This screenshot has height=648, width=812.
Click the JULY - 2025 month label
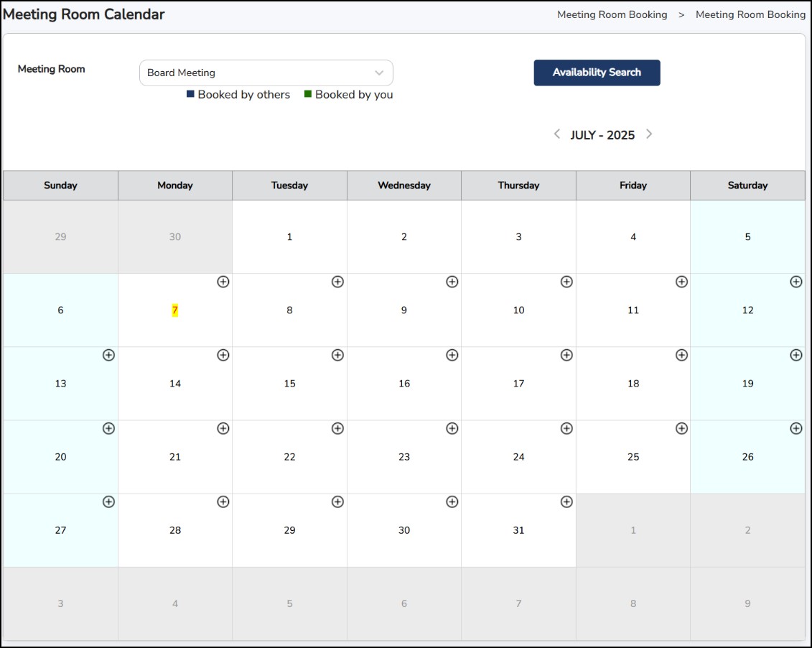602,135
